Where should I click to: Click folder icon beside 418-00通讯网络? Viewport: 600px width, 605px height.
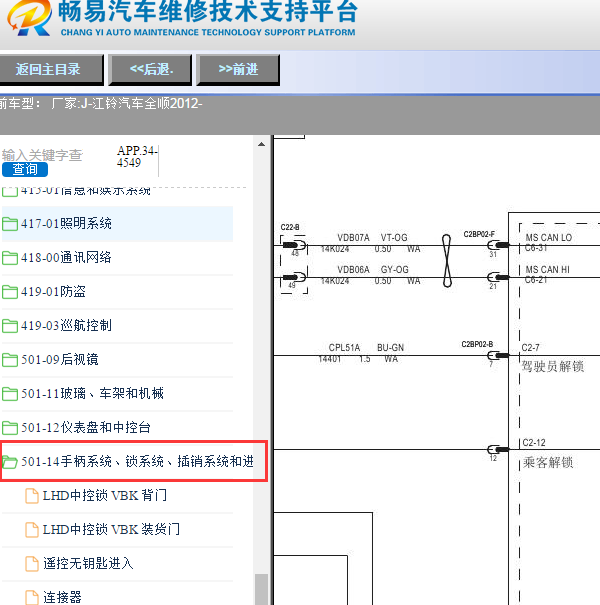pyautogui.click(x=10, y=258)
